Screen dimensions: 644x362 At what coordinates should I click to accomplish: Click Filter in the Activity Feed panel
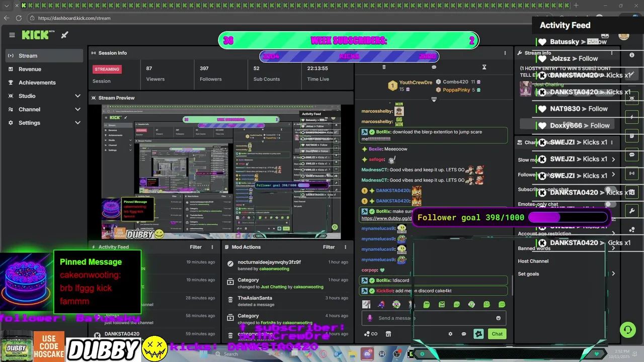click(x=196, y=247)
